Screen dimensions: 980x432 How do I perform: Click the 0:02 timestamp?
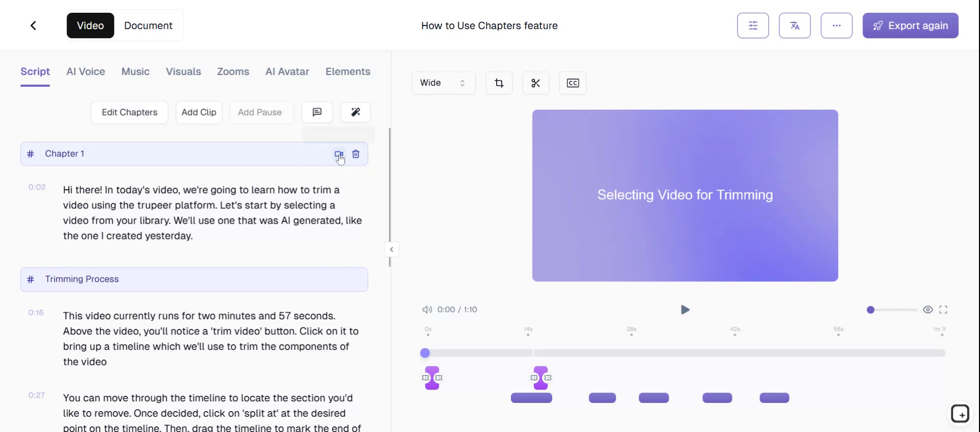37,187
